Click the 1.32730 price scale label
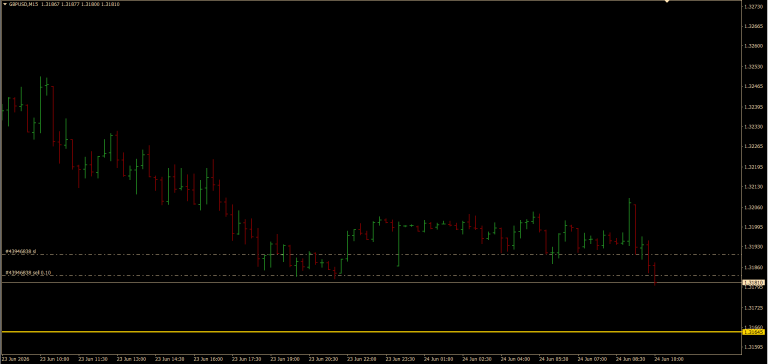The height and width of the screenshot is (364, 768). tap(753, 6)
